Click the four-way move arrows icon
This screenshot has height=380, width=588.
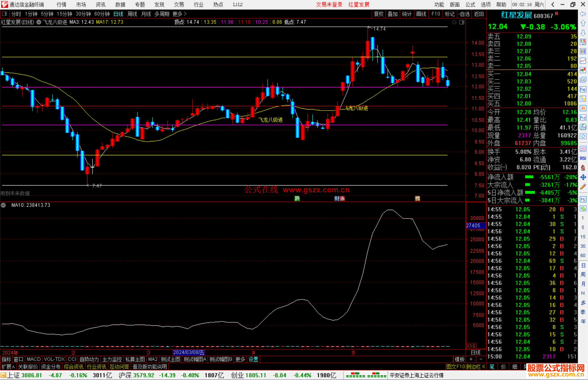pos(583,177)
